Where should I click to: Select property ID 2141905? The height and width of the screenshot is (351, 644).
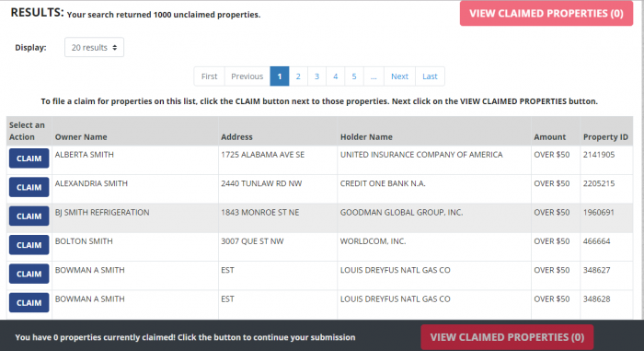599,155
